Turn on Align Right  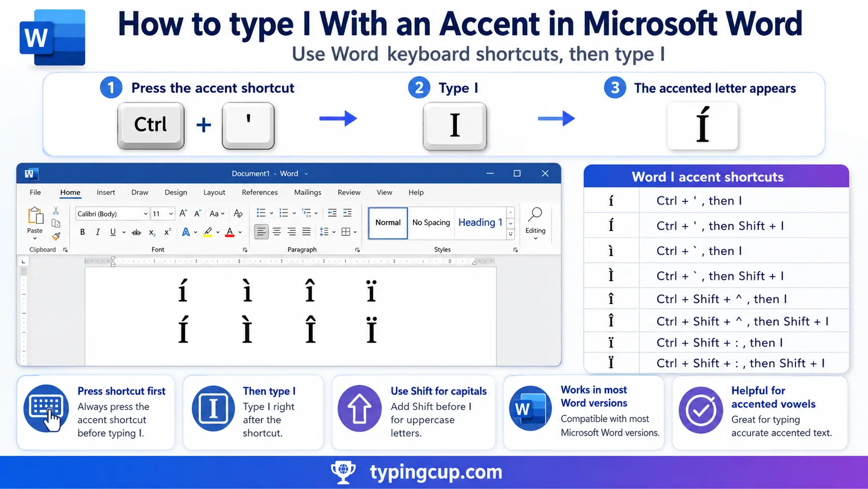coord(292,232)
